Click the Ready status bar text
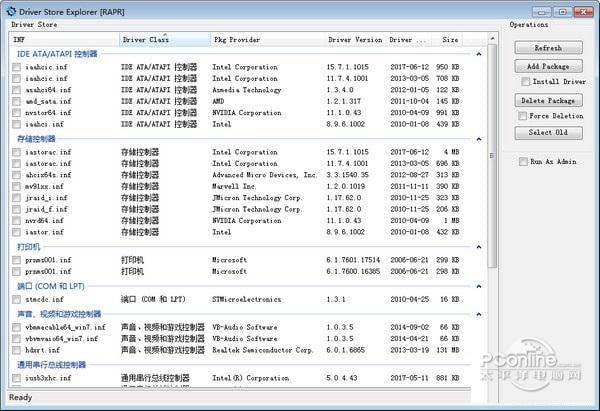Image resolution: width=600 pixels, height=411 pixels. [x=21, y=398]
